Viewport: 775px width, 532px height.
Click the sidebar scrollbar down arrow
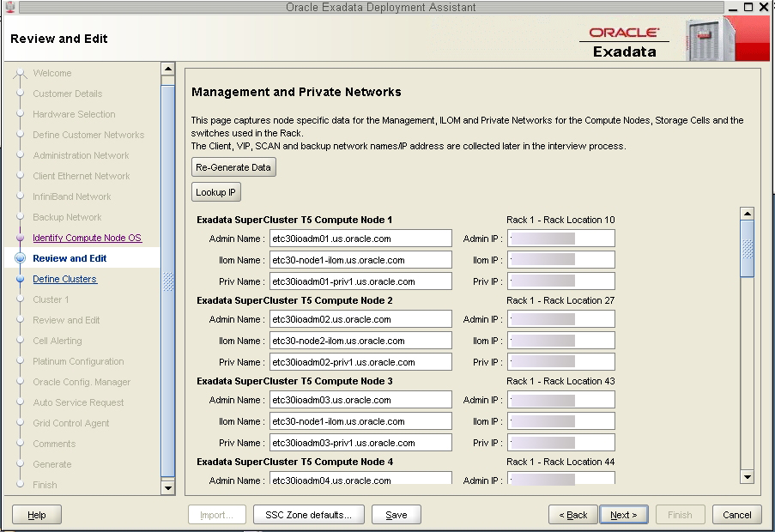point(168,488)
